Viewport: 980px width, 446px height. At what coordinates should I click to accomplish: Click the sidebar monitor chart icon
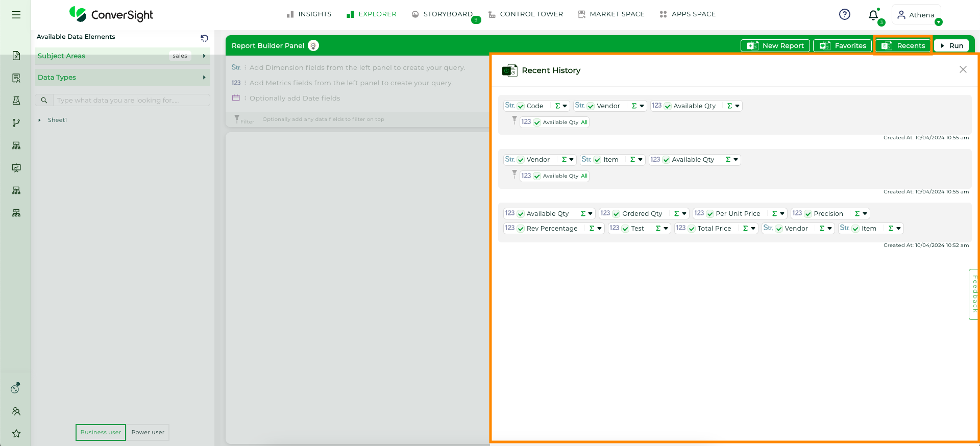[16, 168]
